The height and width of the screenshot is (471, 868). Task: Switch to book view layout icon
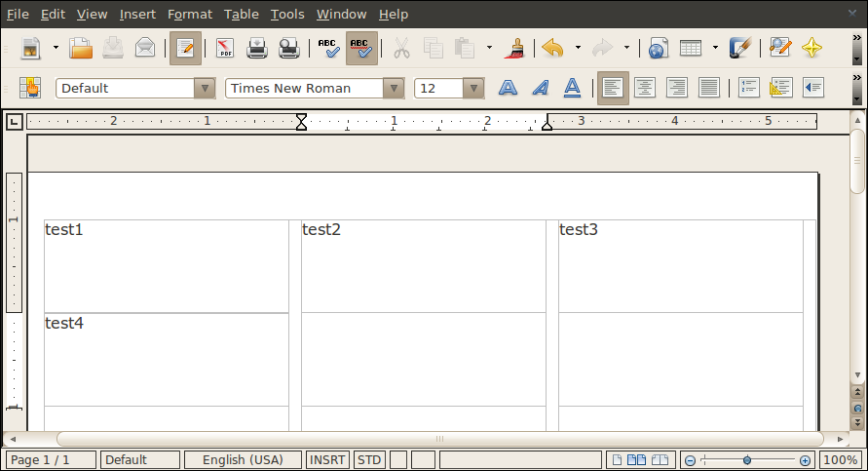(660, 460)
